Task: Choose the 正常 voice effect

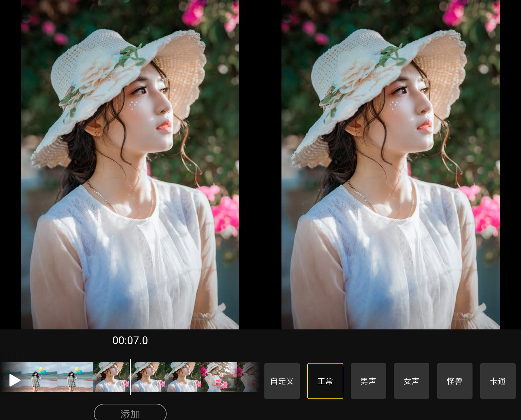Action: 325,381
